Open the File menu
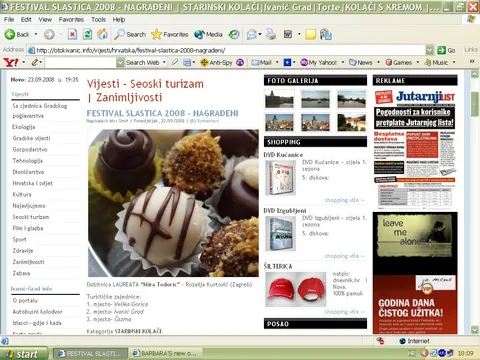Viewport: 480px width, 360px height. coord(9,19)
